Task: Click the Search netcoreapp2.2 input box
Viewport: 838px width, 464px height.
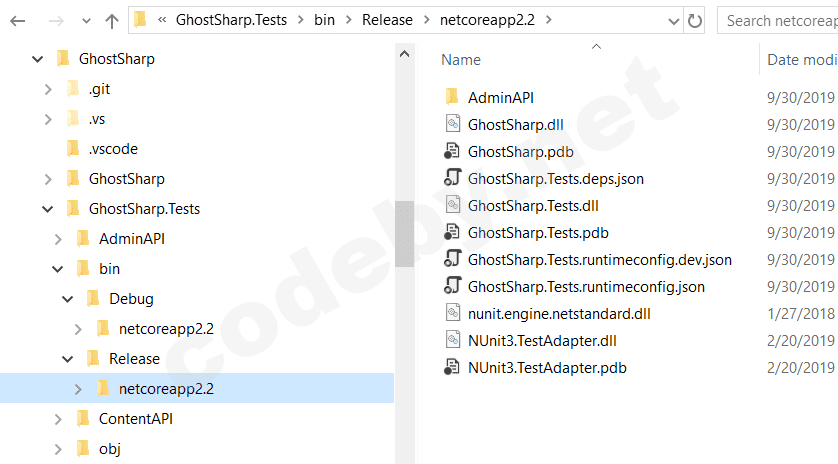Action: tap(778, 20)
